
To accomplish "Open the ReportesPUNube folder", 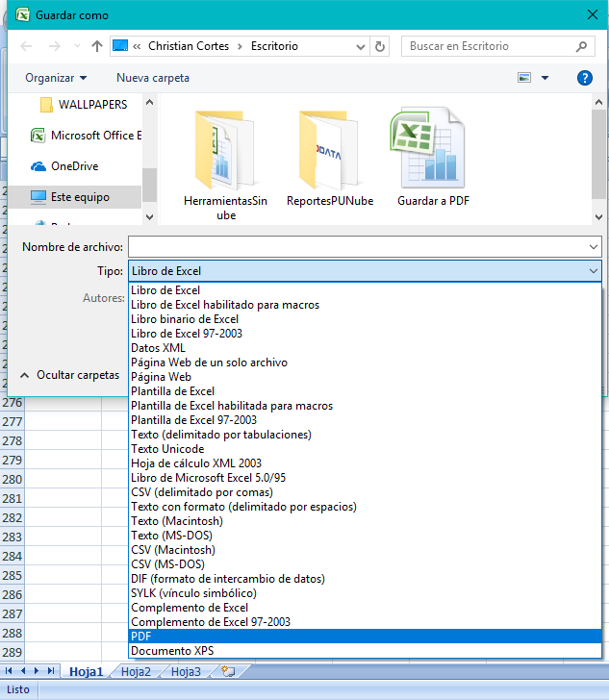I will 330,159.
